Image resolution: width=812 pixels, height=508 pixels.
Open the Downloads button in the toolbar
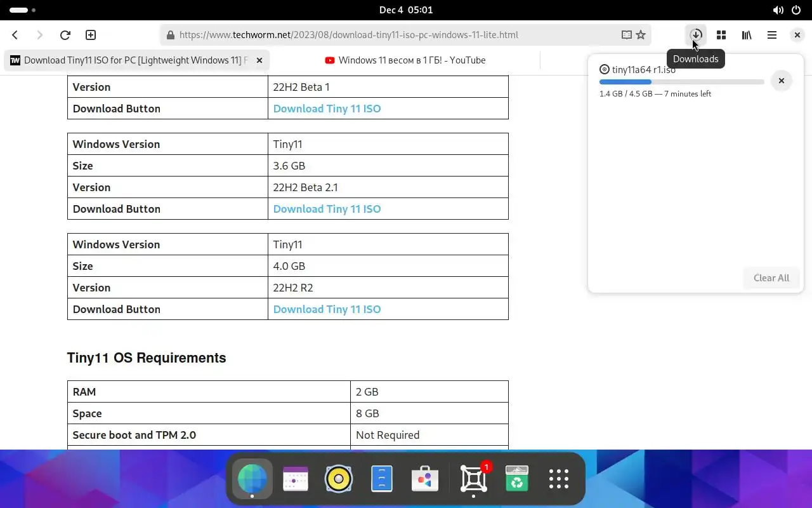[x=696, y=35]
